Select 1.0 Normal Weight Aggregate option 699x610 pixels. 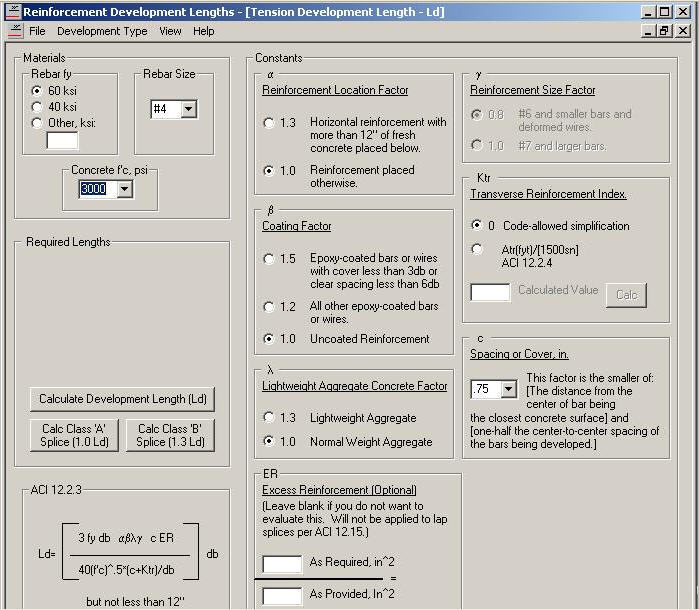[269, 441]
